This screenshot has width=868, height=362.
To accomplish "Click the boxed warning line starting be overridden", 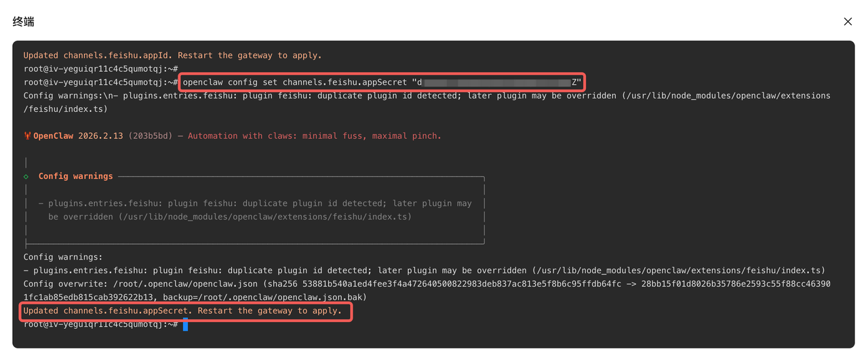I will pyautogui.click(x=230, y=217).
